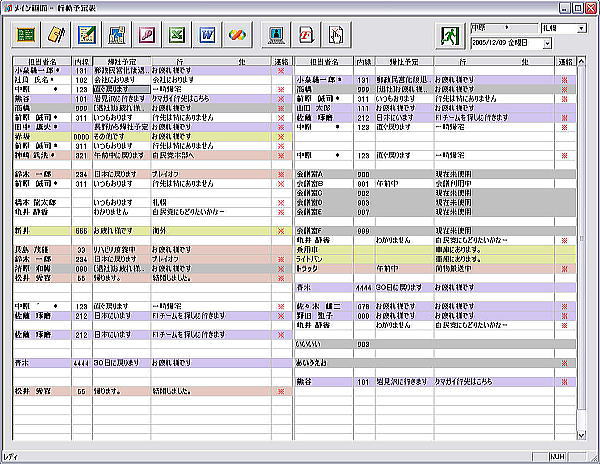Select the 山田 太郎 row with 111

pos(435,108)
